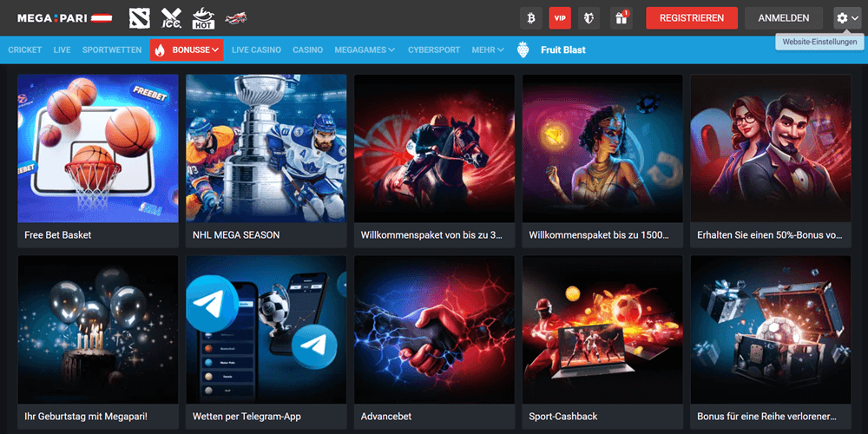868x434 pixels.
Task: Open the 50% bonus couple image
Action: click(771, 148)
